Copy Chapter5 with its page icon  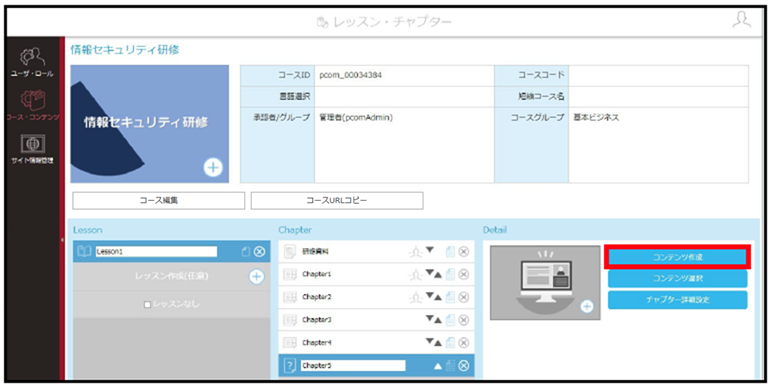[450, 366]
